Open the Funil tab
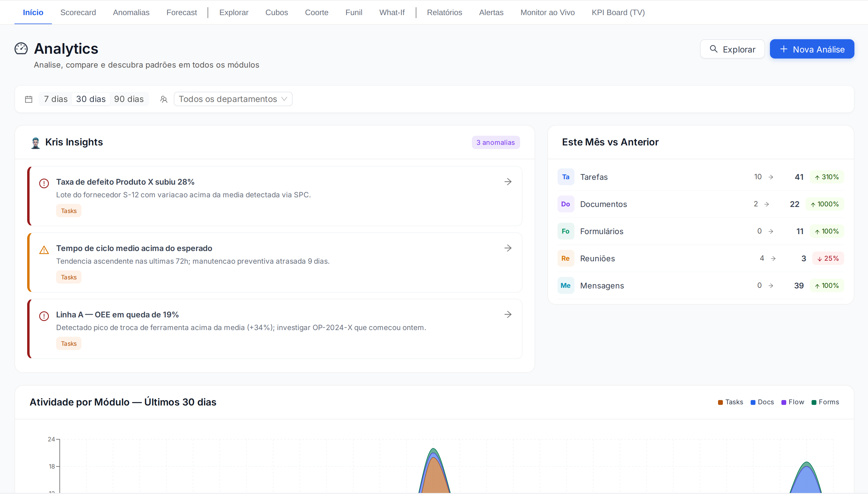The image size is (868, 496). click(354, 12)
